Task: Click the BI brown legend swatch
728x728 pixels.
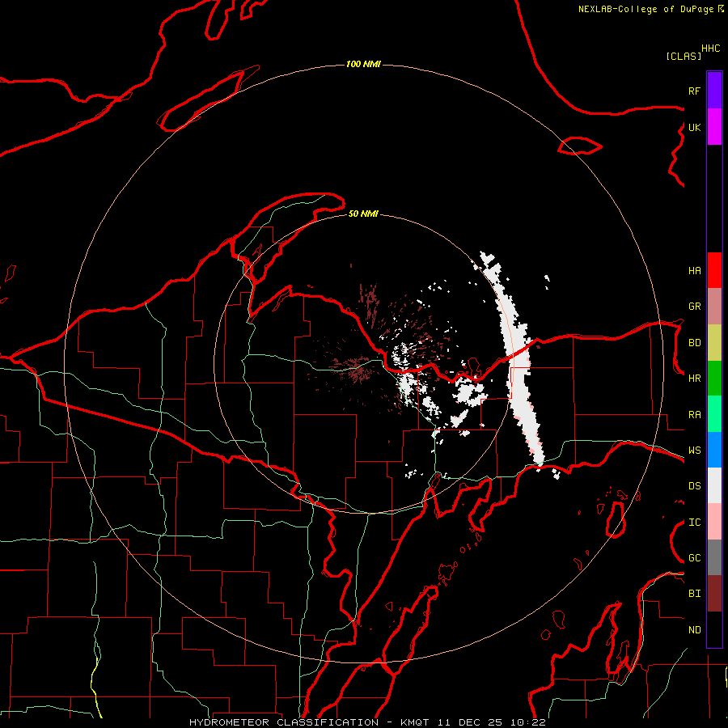Action: tap(714, 594)
